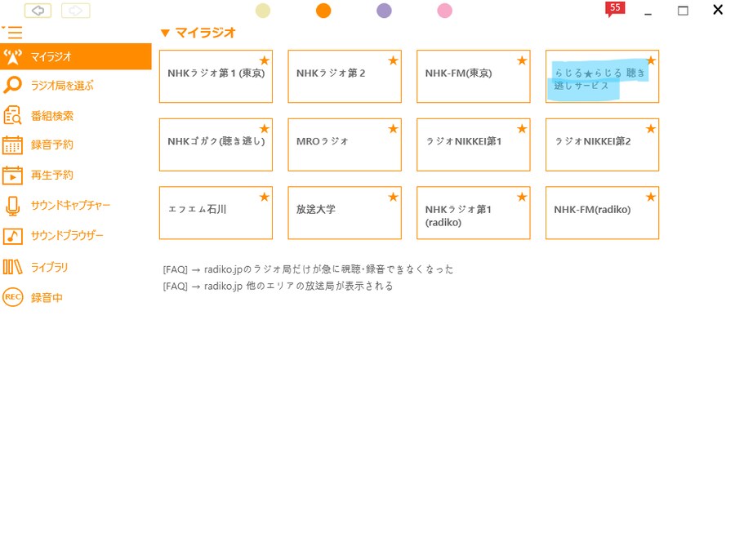Click the forward navigation arrow button
735x560 pixels.
pos(75,11)
